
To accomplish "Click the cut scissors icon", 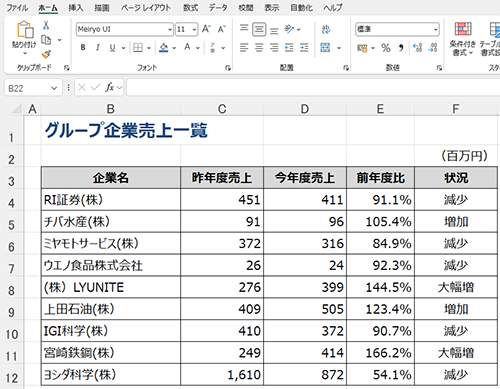I will (x=46, y=25).
